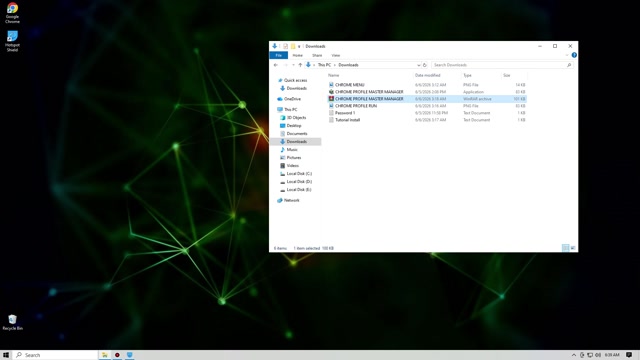Click the blue shield taskbar app icon
This screenshot has width=640, height=360.
[129, 355]
